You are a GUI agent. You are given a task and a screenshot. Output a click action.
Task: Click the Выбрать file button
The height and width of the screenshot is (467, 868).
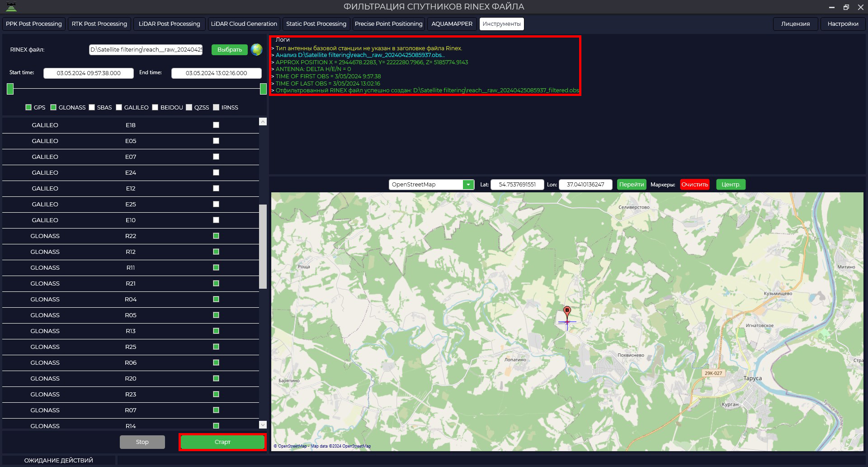[x=230, y=50]
